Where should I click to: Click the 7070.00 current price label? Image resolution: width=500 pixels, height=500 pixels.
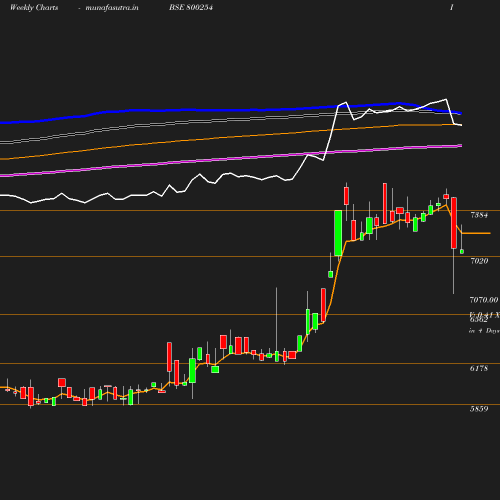click(x=484, y=300)
